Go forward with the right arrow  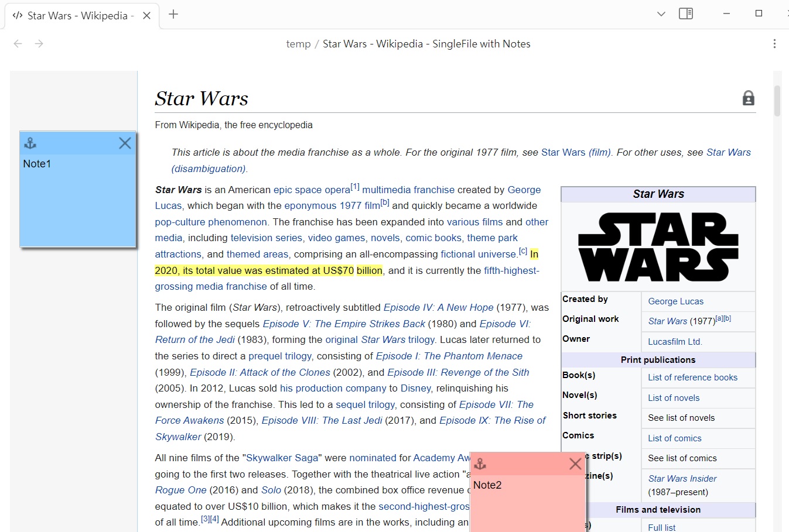39,44
